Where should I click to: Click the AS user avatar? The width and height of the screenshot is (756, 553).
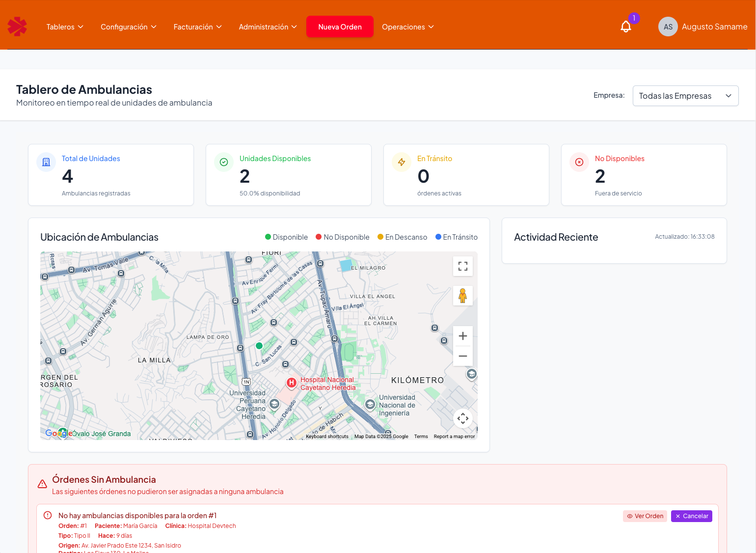(668, 27)
